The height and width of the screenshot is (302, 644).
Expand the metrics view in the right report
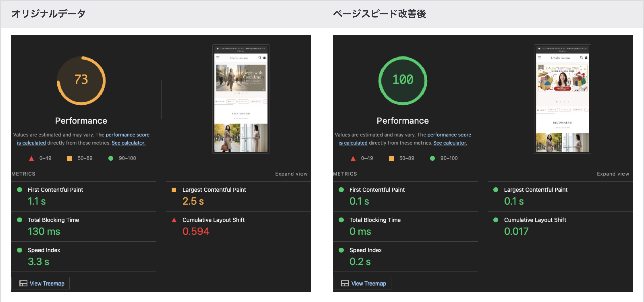613,174
